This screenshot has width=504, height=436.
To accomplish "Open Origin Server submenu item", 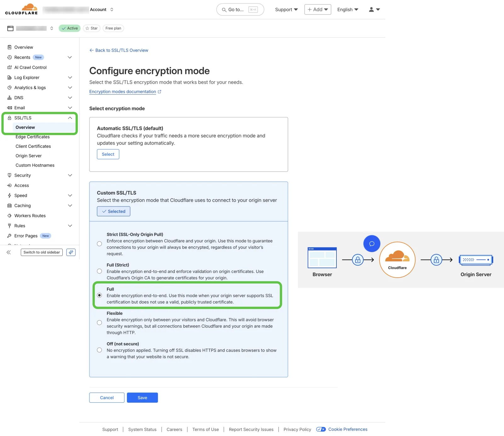I will pos(29,156).
